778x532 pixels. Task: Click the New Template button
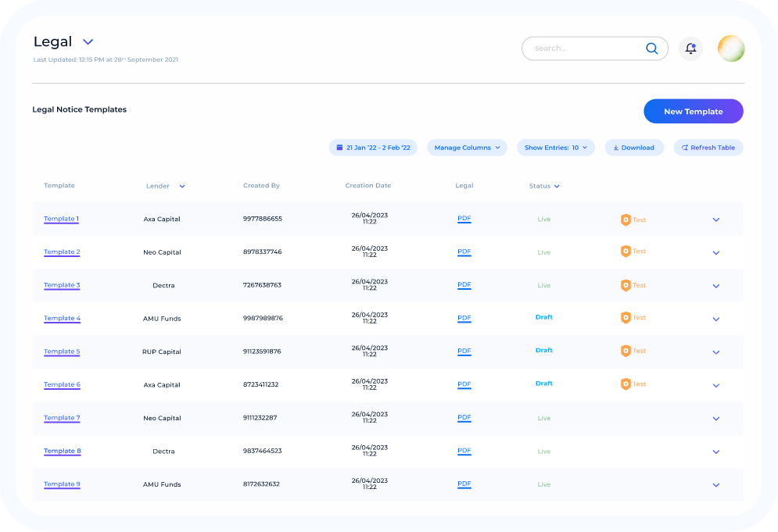point(693,112)
